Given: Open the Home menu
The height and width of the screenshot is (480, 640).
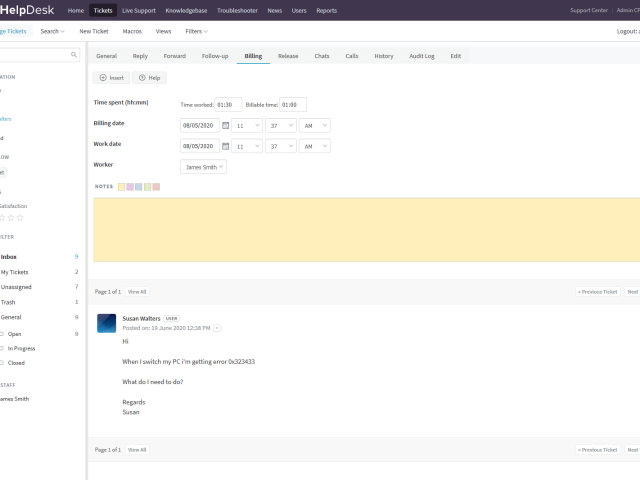Looking at the screenshot, I should (x=76, y=11).
